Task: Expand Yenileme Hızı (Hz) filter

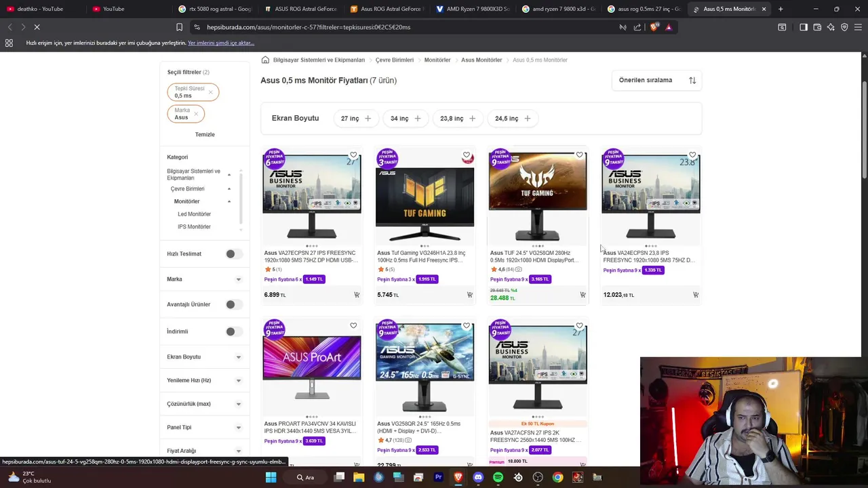Action: [238, 381]
